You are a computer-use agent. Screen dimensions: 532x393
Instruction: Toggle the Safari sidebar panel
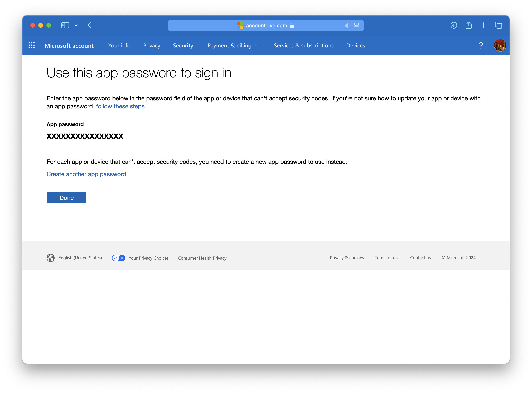(65, 25)
